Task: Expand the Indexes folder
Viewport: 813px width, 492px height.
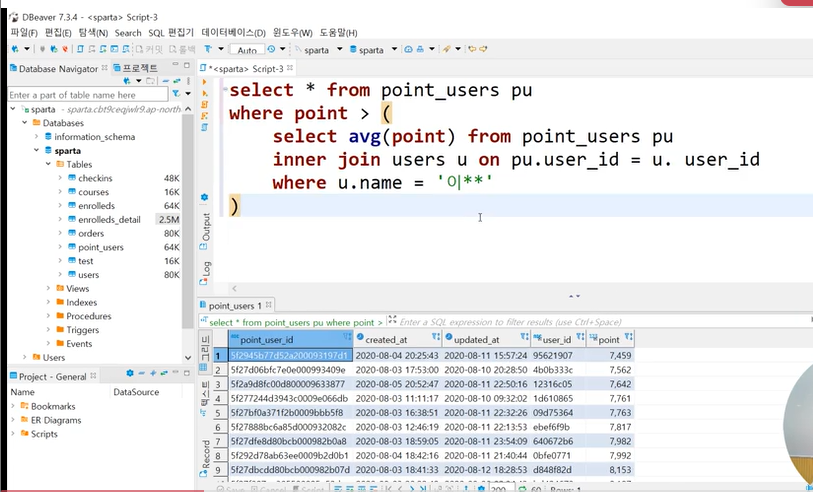Action: pos(48,302)
